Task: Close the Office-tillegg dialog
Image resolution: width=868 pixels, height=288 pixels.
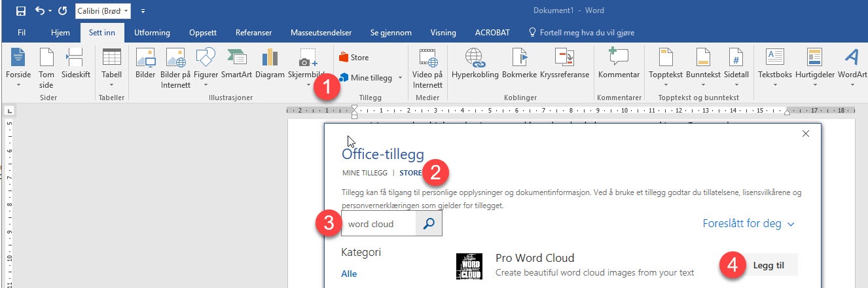Action: 806,134
